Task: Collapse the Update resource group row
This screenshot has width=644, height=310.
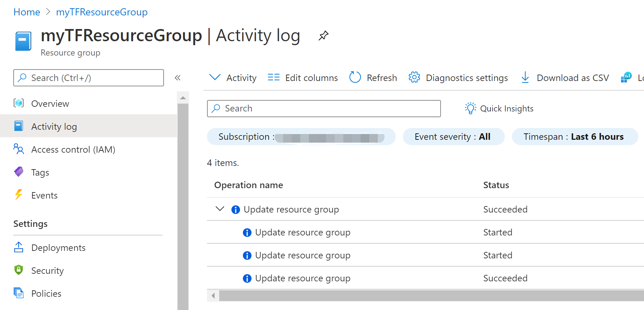Action: coord(220,209)
